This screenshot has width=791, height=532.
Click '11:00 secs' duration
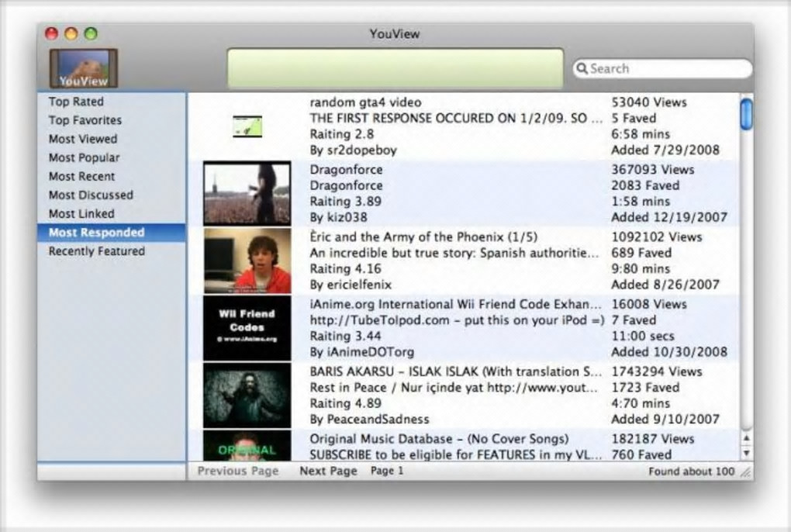click(643, 337)
